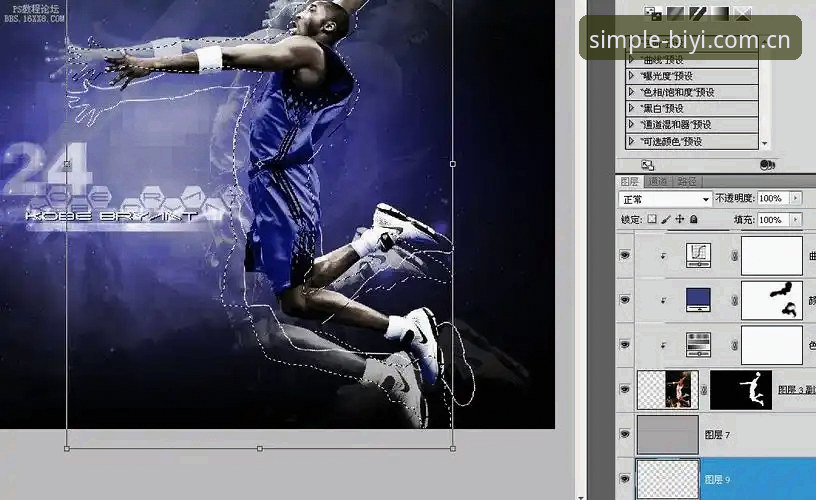Screen dimensions: 816x500
Task: Open the 不透明度 slider arrow
Action: click(x=796, y=198)
